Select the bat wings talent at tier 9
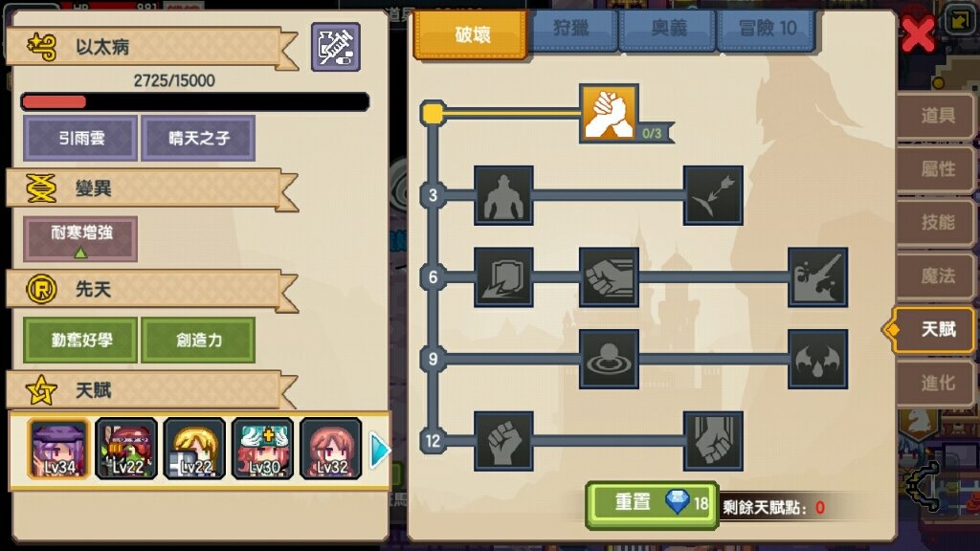Screen dimensions: 980x551 pyautogui.click(x=817, y=360)
